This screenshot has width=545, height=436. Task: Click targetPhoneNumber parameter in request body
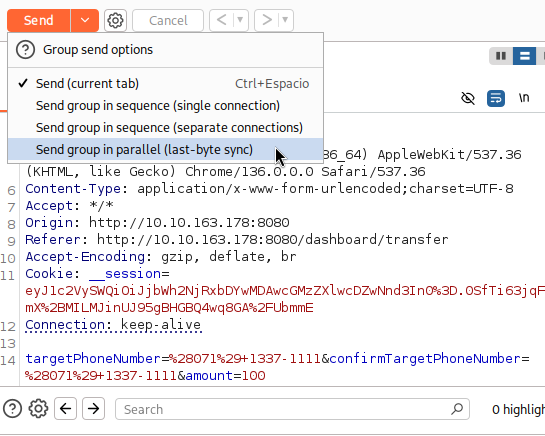(x=93, y=359)
